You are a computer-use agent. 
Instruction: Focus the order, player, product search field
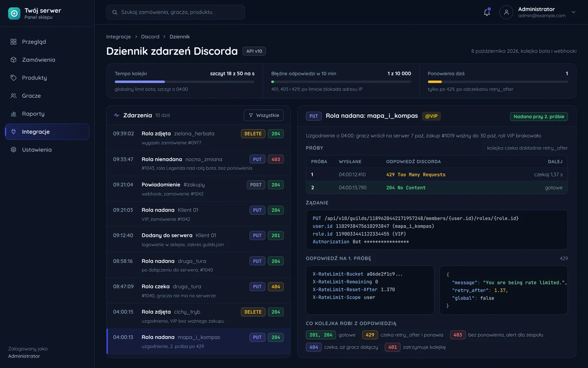[175, 12]
